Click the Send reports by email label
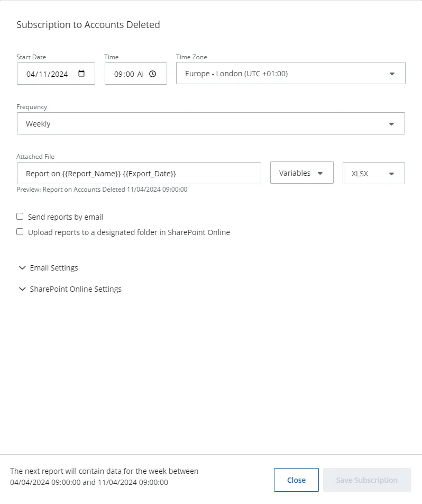 66,217
